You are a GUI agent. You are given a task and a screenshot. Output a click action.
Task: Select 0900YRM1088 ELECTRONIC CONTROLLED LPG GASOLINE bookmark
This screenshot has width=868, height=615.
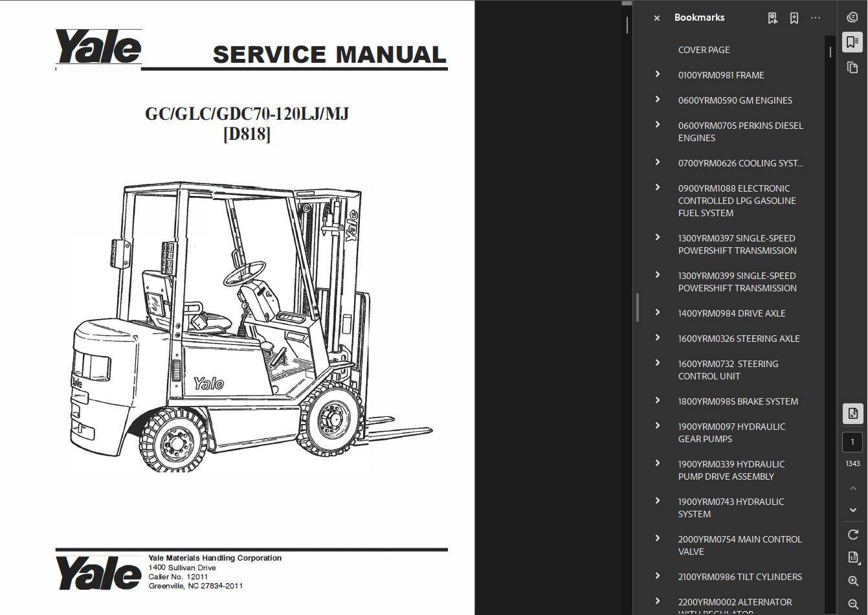pos(737,201)
